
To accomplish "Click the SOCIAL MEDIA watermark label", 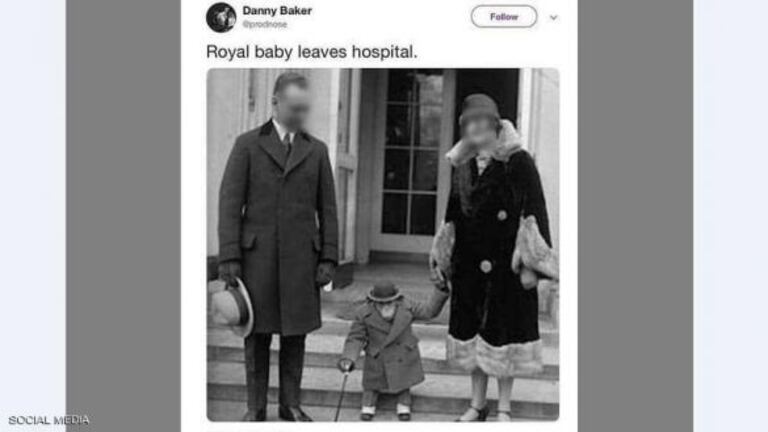I will click(48, 420).
